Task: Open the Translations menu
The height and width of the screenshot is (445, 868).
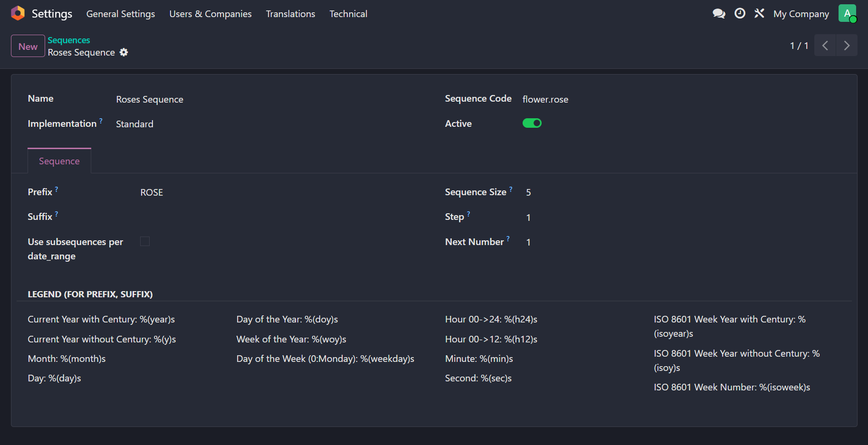Action: point(290,14)
